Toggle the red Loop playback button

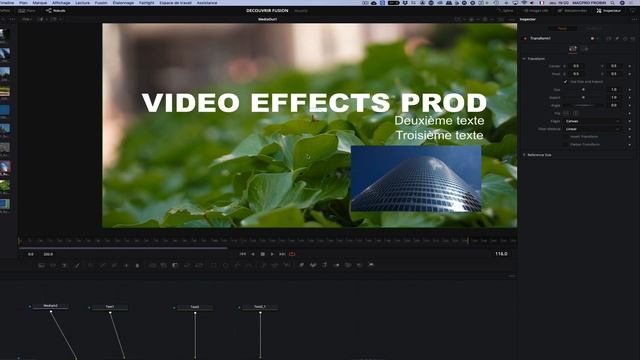(292, 254)
